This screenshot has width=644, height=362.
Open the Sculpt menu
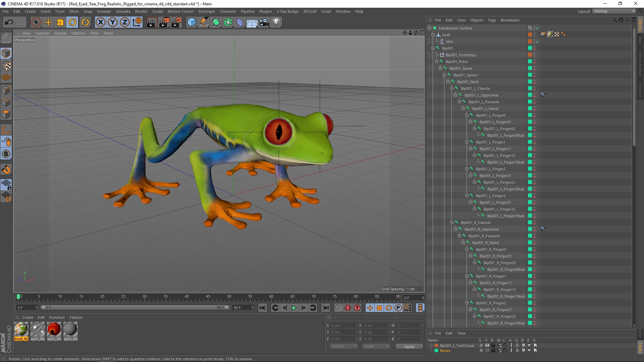[x=157, y=11]
